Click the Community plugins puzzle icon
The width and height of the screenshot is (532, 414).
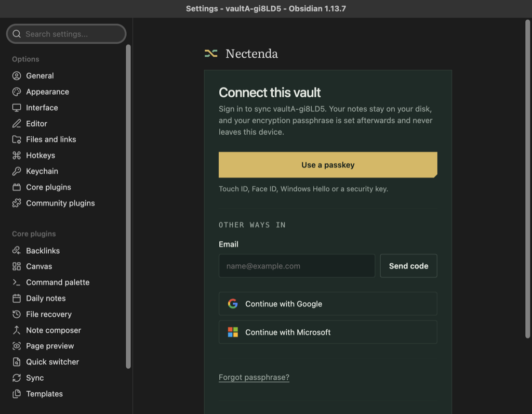[x=17, y=203]
